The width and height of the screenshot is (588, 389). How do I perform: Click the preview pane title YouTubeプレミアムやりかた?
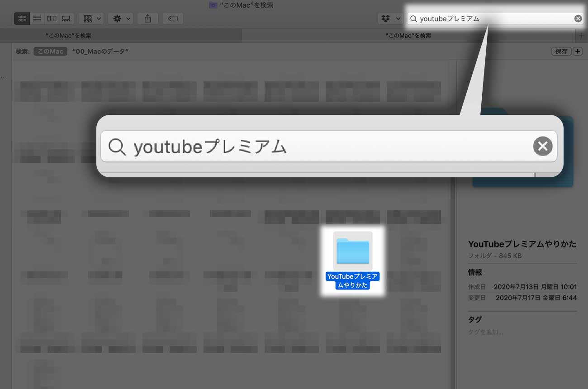pyautogui.click(x=522, y=244)
